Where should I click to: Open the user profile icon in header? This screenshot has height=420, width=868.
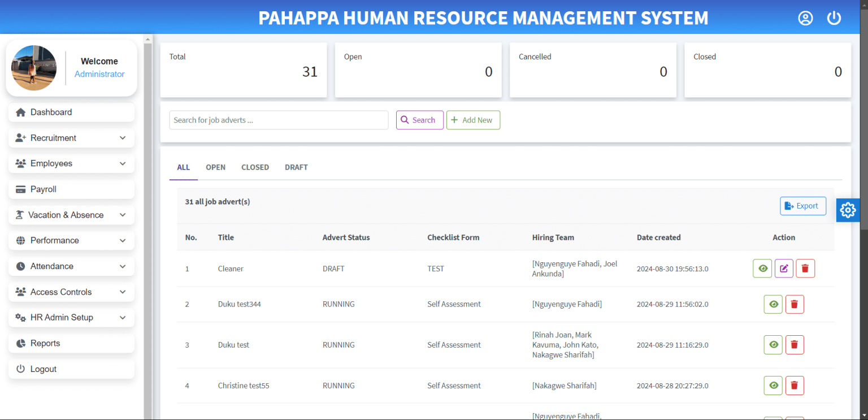(x=805, y=18)
